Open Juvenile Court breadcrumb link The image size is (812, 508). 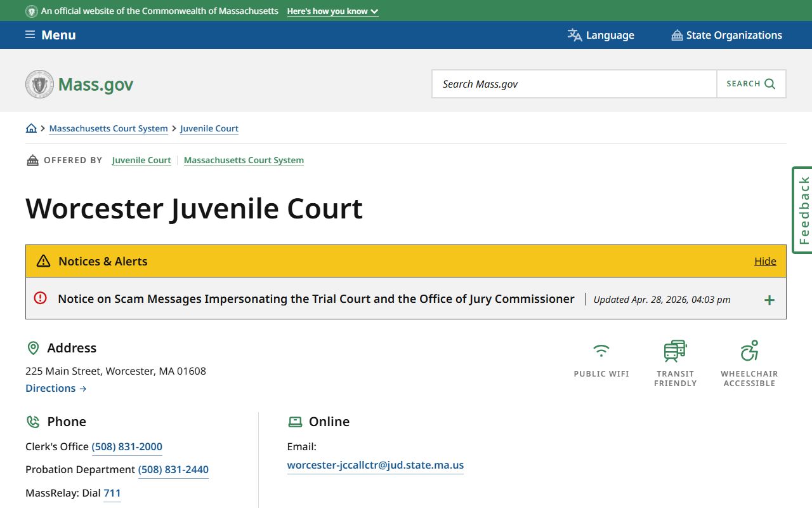tap(209, 128)
